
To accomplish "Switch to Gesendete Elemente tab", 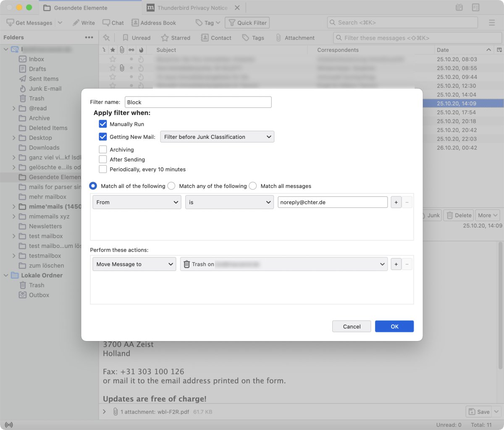I will (x=90, y=8).
